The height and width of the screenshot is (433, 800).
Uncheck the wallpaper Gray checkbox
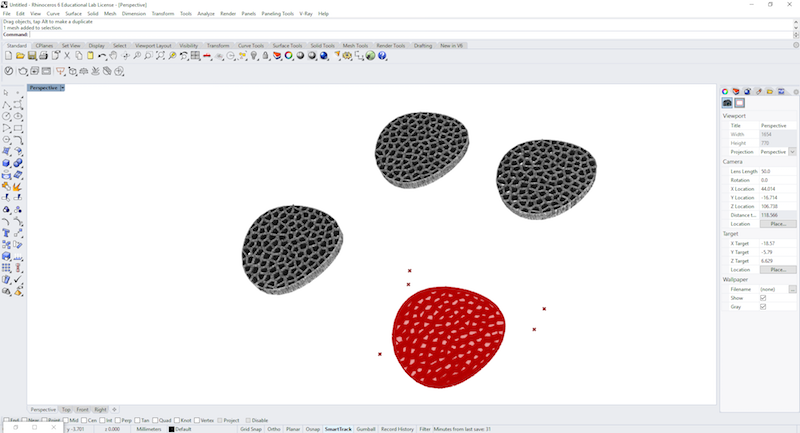point(763,307)
